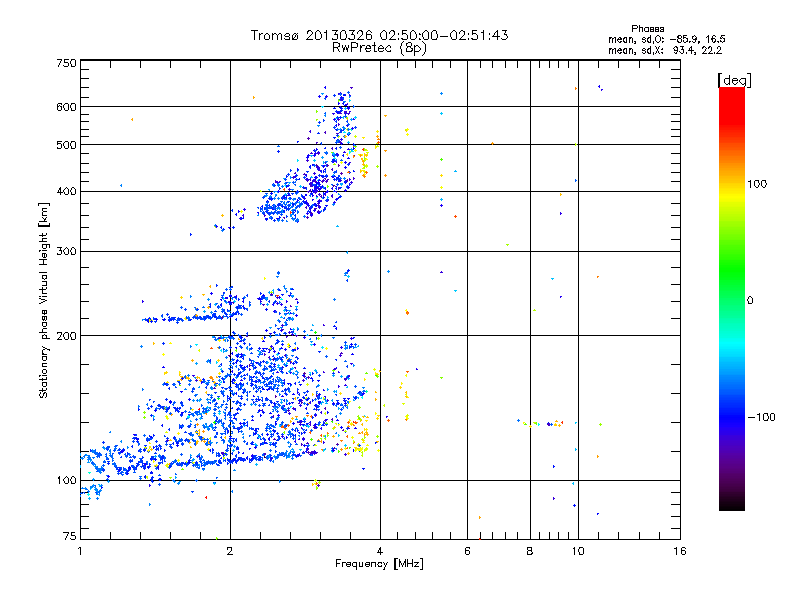
Task: Click the y-axis '200' tick label
Action: (66, 336)
